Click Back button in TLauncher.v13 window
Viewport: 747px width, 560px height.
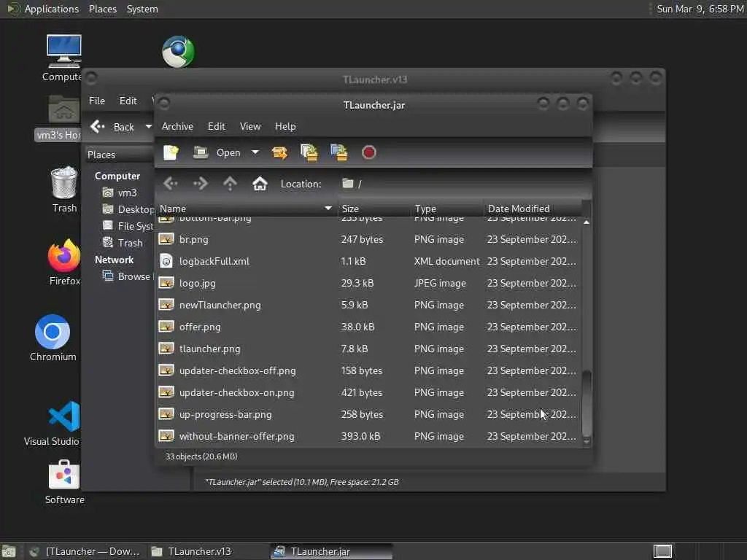[113, 127]
